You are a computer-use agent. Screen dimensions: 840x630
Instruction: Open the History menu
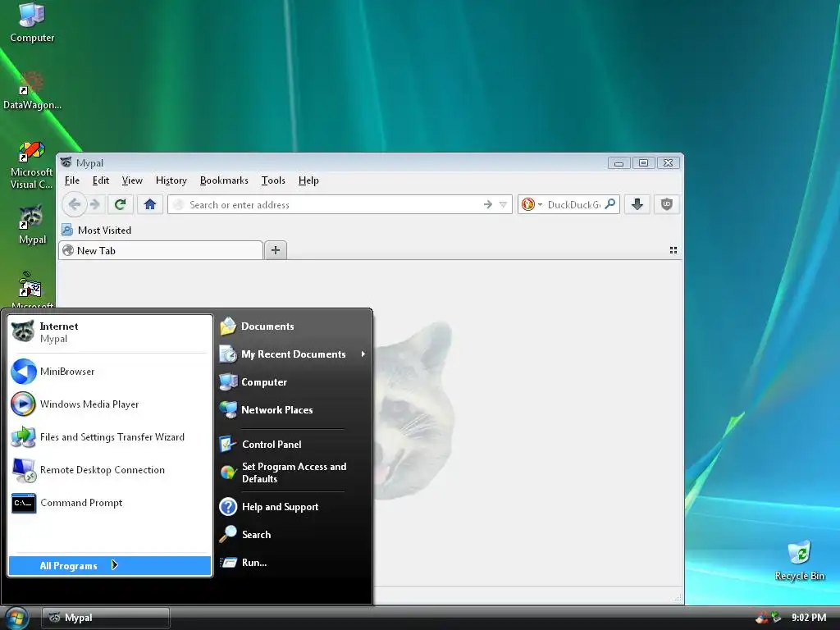tap(171, 180)
